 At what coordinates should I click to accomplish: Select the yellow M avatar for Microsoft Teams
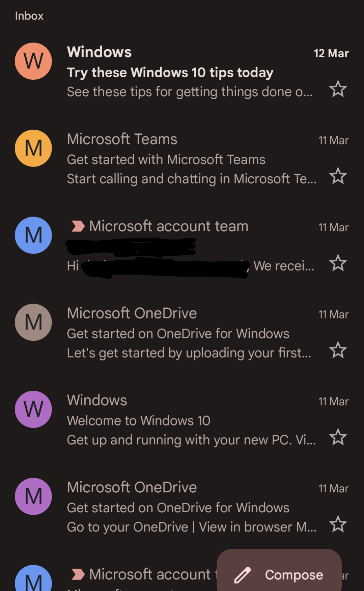(x=33, y=148)
